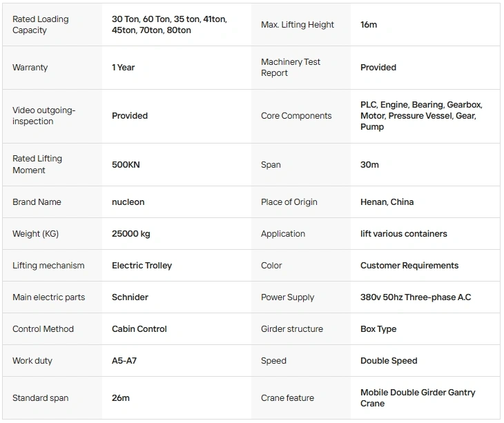Click the Cabin Control value
The width and height of the screenshot is (504, 423).
(139, 329)
